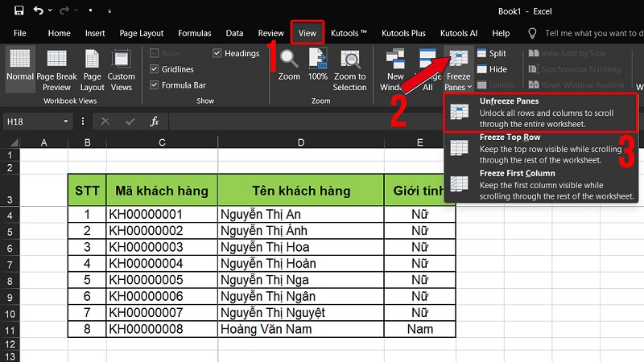Click the Arrange All icon

pos(427,60)
